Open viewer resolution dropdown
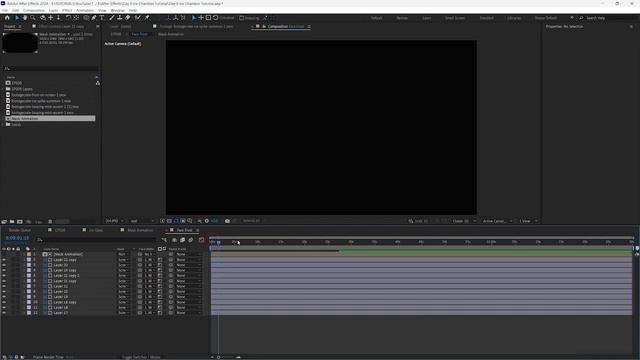Viewport: 640px width, 360px height. [142, 221]
